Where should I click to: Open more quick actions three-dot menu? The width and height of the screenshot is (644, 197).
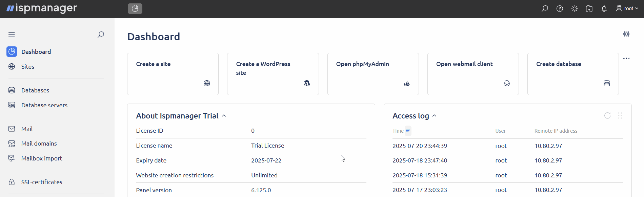pos(626,58)
